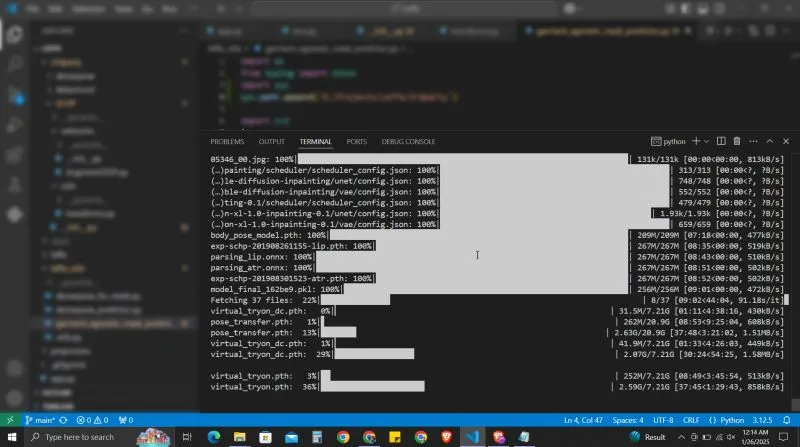The image size is (800, 447).
Task: Switch to the OUTPUT tab
Action: click(x=272, y=142)
